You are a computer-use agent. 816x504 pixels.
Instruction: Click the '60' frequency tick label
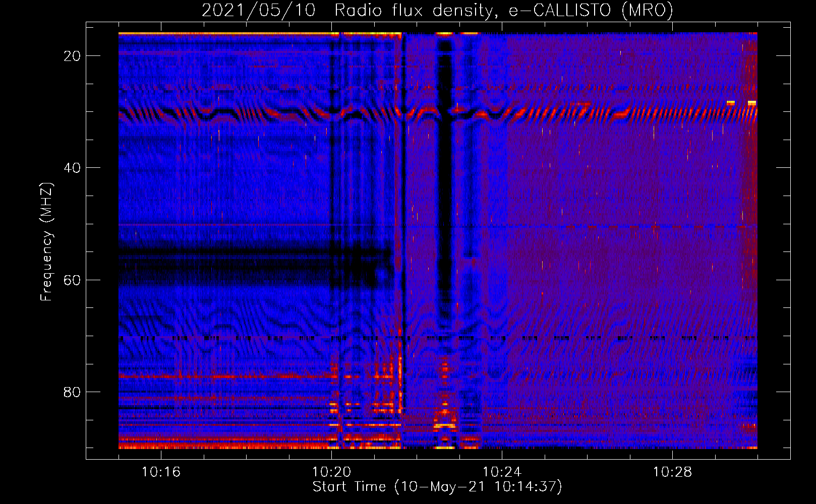pyautogui.click(x=72, y=280)
